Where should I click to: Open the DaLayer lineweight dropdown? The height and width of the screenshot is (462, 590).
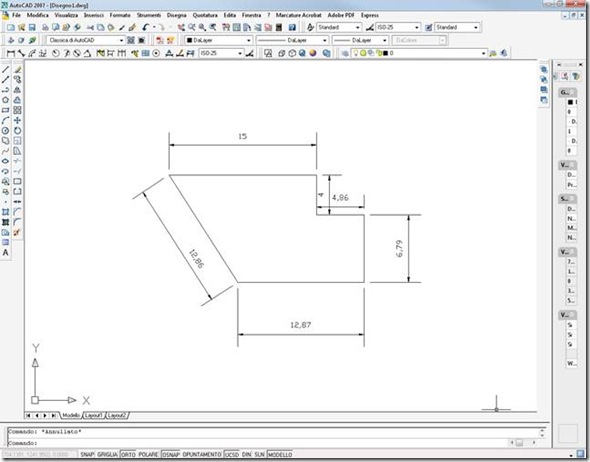click(x=360, y=40)
